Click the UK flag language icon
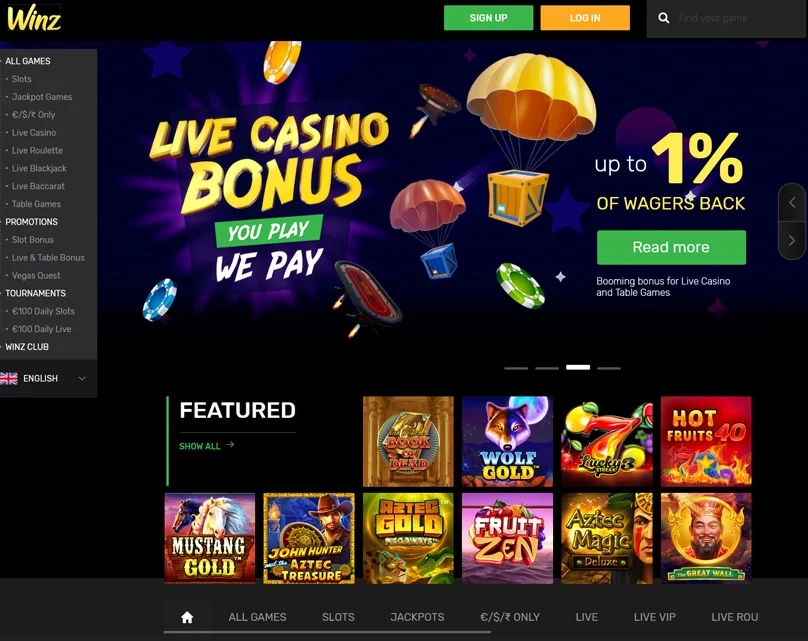 pos(9,378)
